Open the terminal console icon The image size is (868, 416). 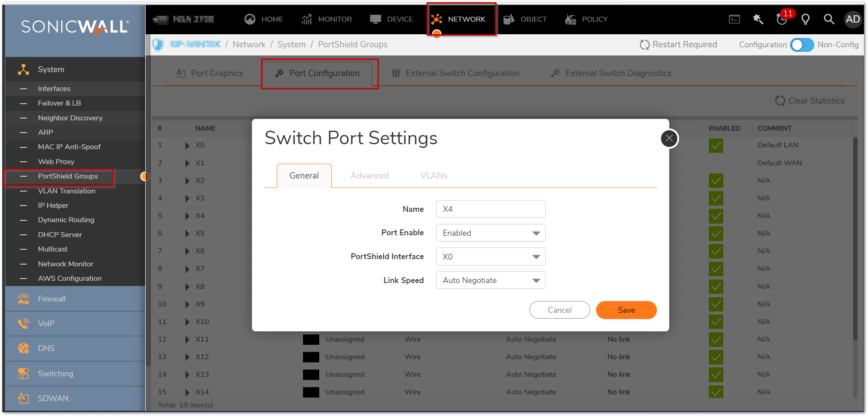click(x=734, y=19)
